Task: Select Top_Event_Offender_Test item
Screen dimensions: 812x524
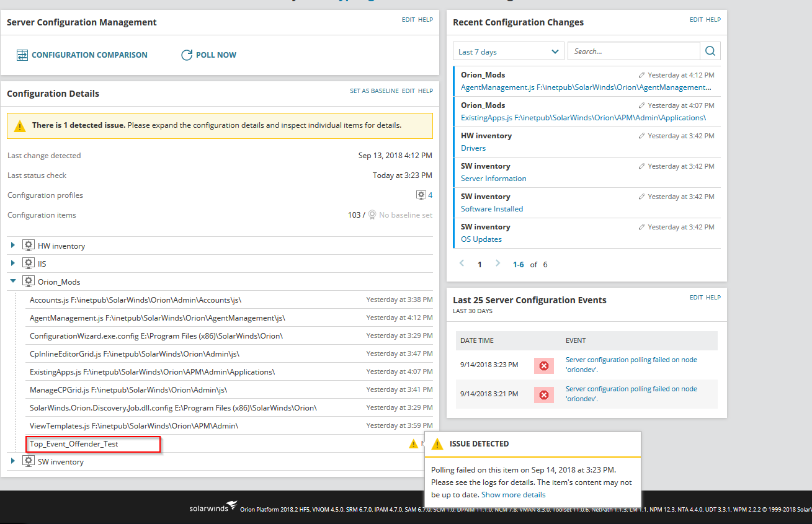Action: click(x=74, y=444)
